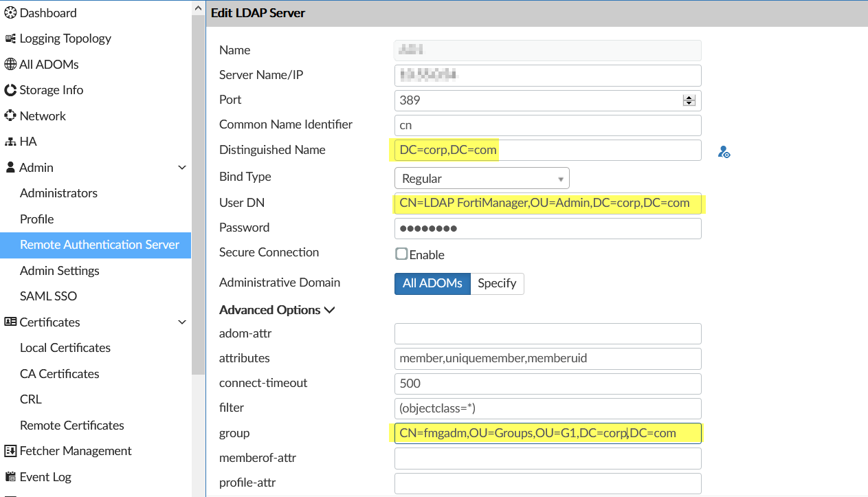
Task: Enable the Secure Connection checkbox
Action: coord(402,254)
